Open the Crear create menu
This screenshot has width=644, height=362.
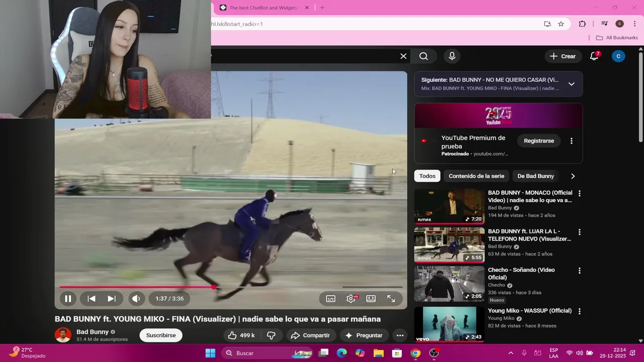pyautogui.click(x=562, y=56)
